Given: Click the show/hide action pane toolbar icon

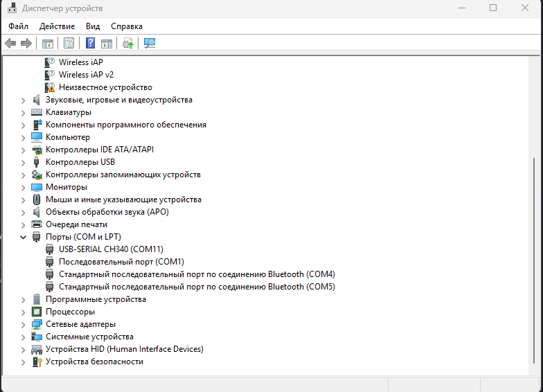Looking at the screenshot, I should 107,43.
